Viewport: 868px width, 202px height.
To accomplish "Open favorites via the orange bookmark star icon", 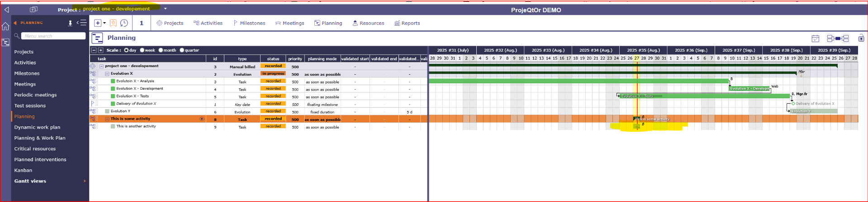I will click(113, 23).
